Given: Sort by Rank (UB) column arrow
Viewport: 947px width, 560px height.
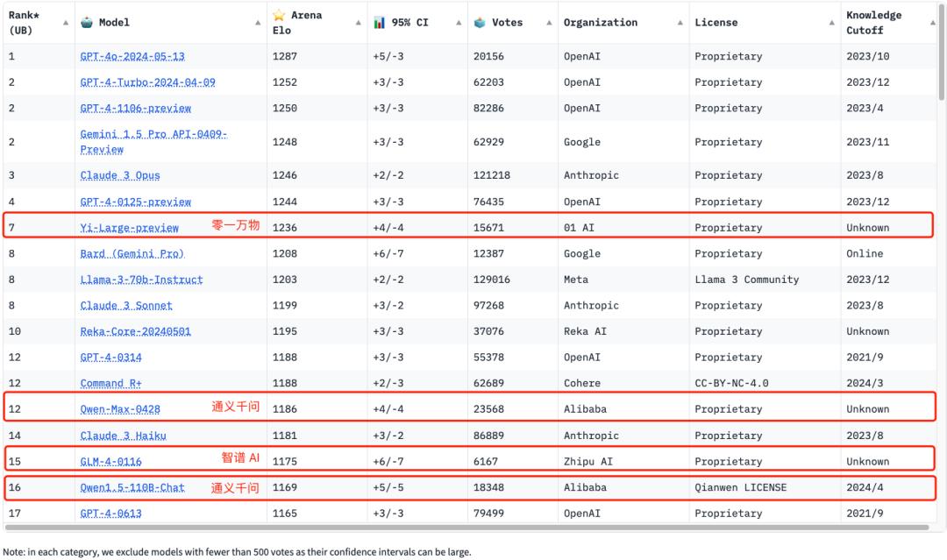Looking at the screenshot, I should [x=65, y=23].
